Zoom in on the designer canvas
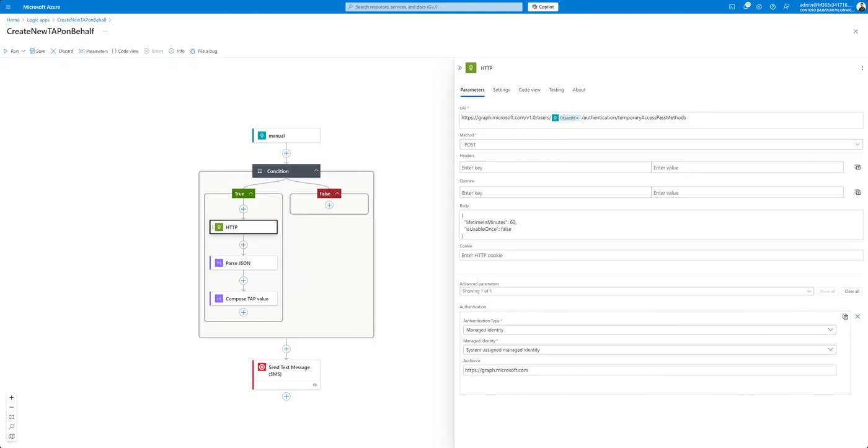The height and width of the screenshot is (448, 868). pyautogui.click(x=11, y=397)
